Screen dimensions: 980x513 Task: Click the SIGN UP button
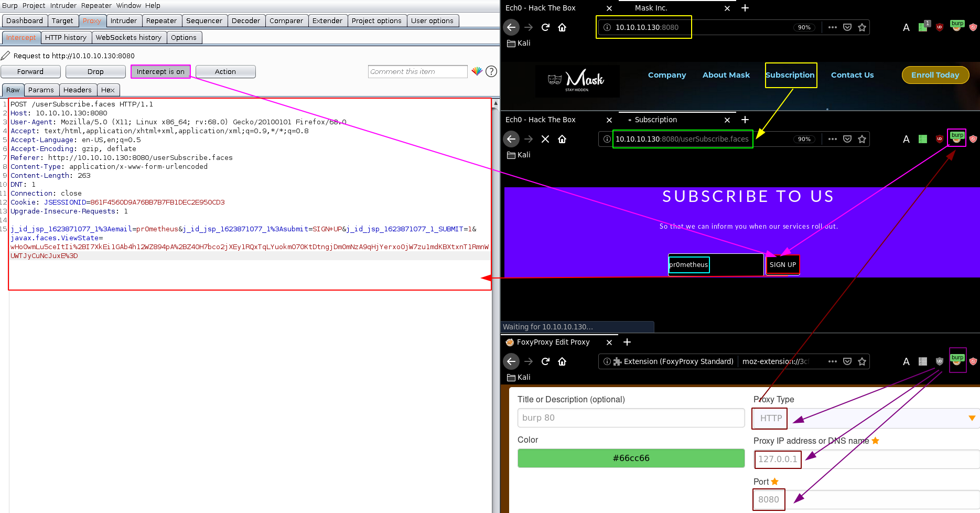[782, 265]
